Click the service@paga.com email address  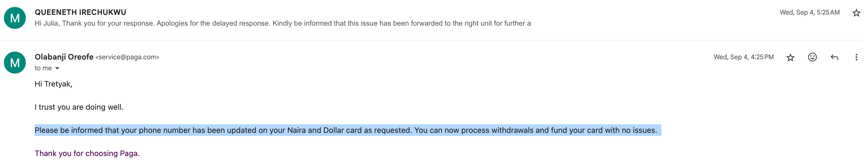(x=127, y=57)
